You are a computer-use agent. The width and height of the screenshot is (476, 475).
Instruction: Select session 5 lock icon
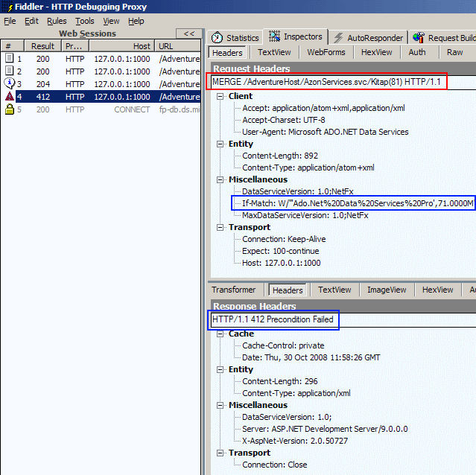[x=8, y=109]
